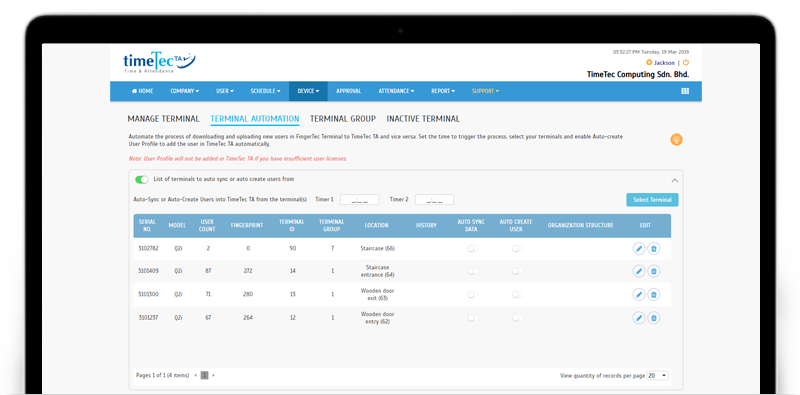The height and width of the screenshot is (395, 800).
Task: Click the TimeTec Computing Sdn. Bhd. company name
Action: [638, 75]
